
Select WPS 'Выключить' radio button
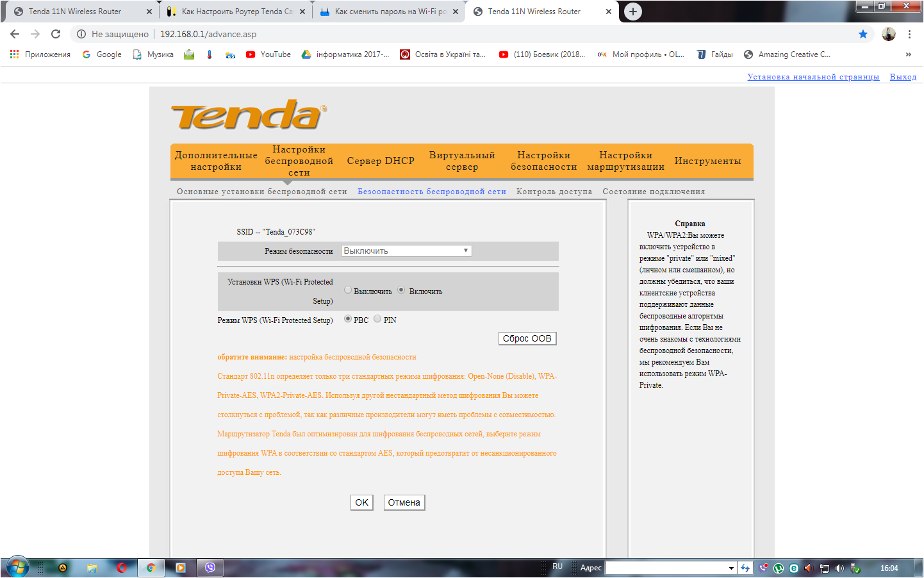348,290
